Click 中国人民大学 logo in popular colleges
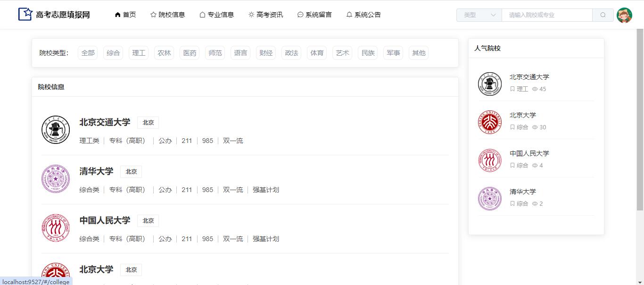Screen dimensions: 644x285 pyautogui.click(x=490, y=160)
